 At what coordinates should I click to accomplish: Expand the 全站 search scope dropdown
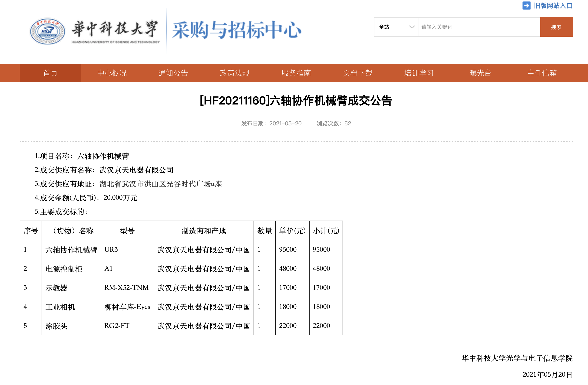tap(396, 27)
